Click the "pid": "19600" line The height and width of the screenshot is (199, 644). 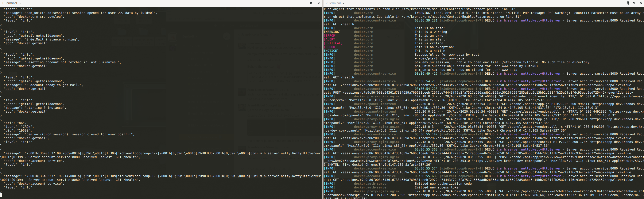pos(18,130)
